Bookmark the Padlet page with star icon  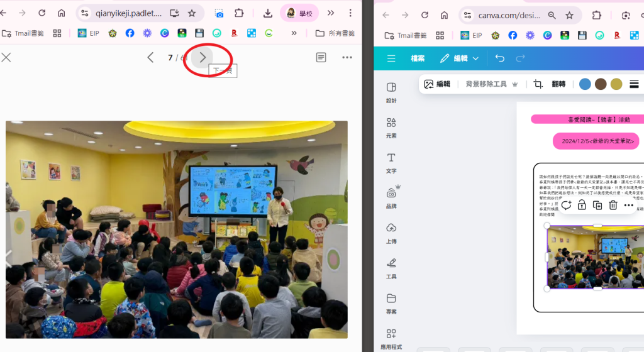(192, 13)
